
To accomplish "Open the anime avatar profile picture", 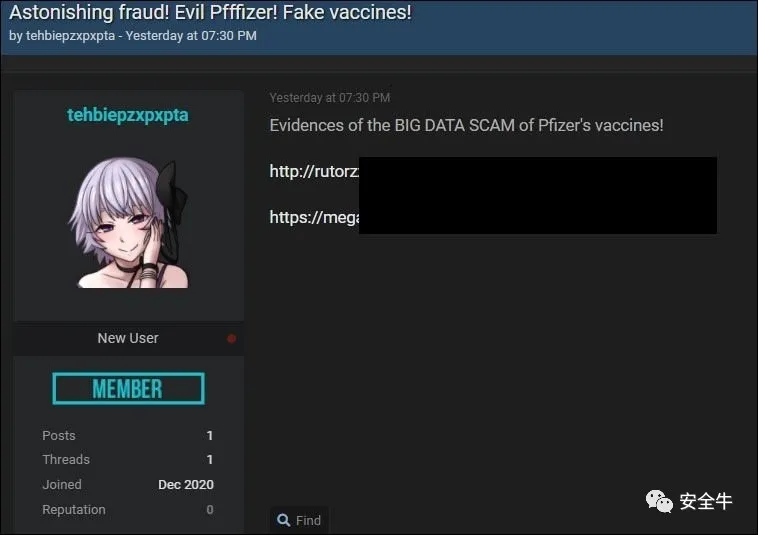I will [129, 222].
